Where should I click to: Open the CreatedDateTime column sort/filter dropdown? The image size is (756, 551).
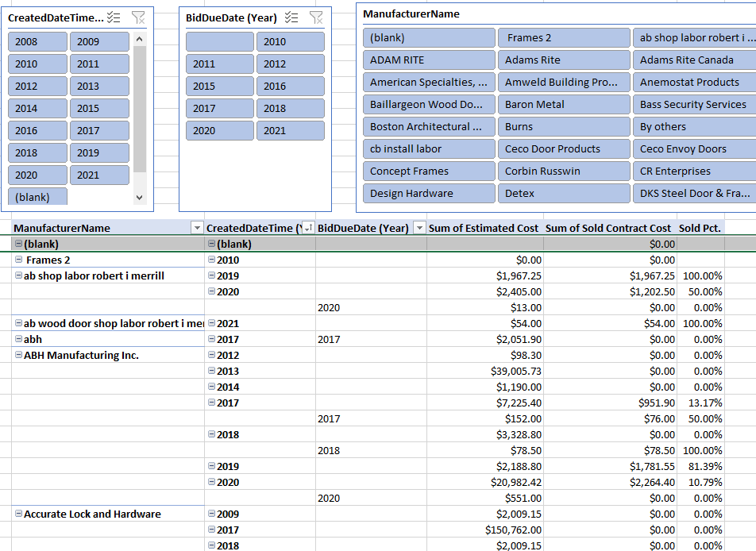point(308,229)
